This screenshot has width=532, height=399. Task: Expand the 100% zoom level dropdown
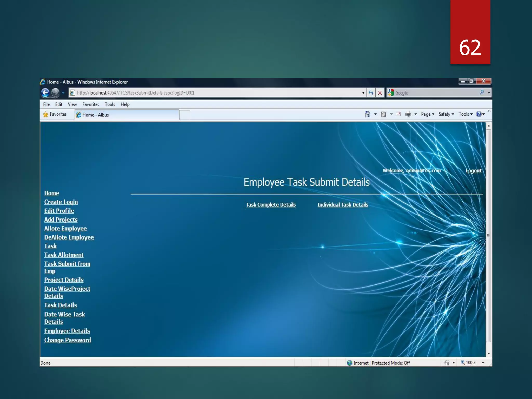pyautogui.click(x=483, y=363)
